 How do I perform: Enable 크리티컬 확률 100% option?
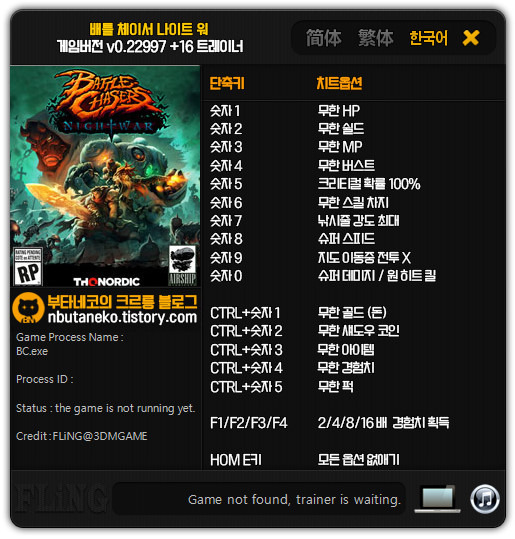point(369,184)
